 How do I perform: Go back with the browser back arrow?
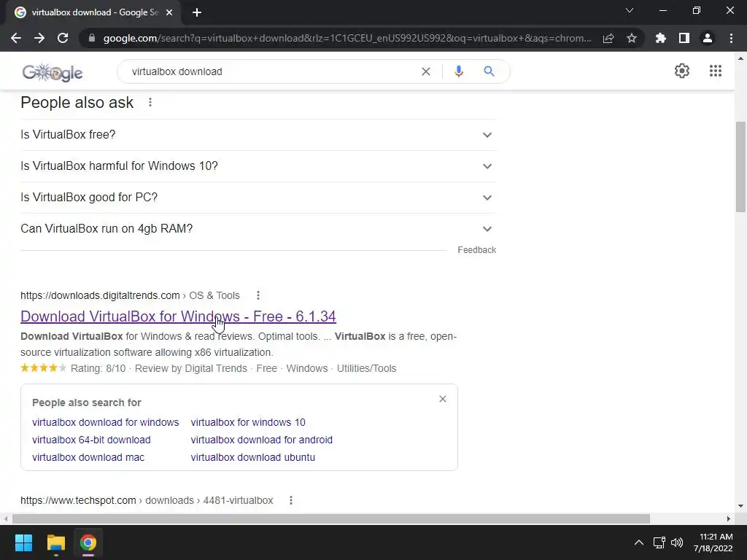pyautogui.click(x=16, y=38)
